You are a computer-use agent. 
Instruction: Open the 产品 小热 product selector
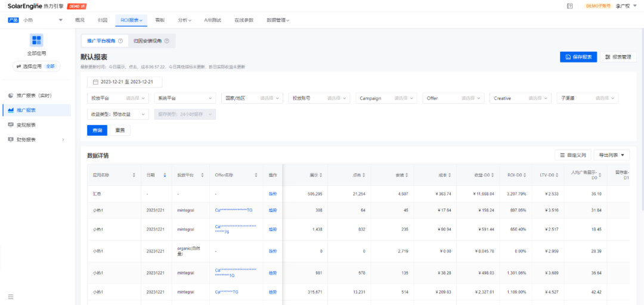pos(35,20)
